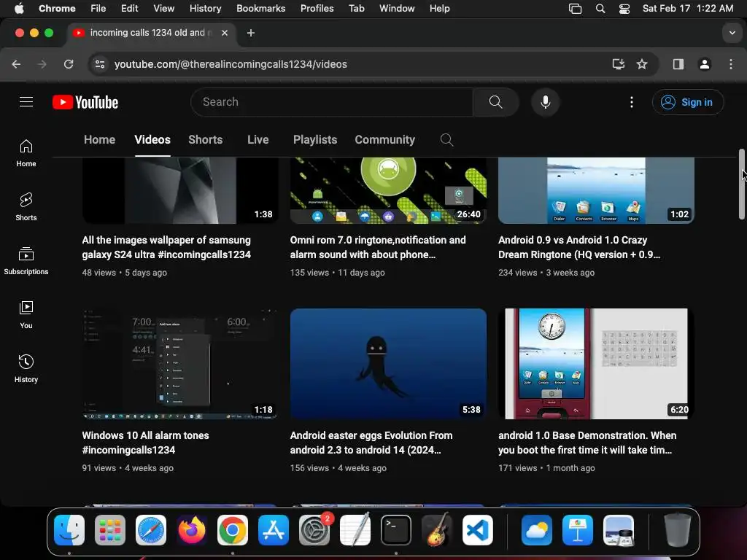Play the 26:40 Omni rom thumbnail
The width and height of the screenshot is (747, 560).
(x=388, y=190)
